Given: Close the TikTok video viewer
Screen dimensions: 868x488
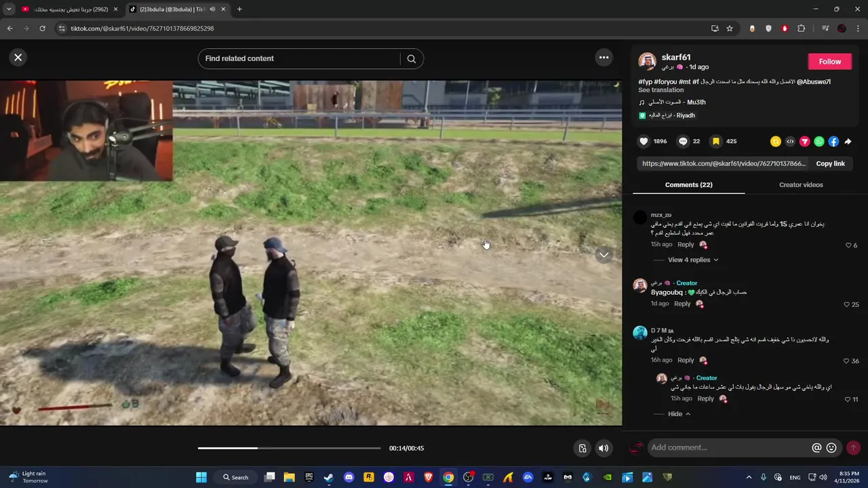Looking at the screenshot, I should pos(18,58).
